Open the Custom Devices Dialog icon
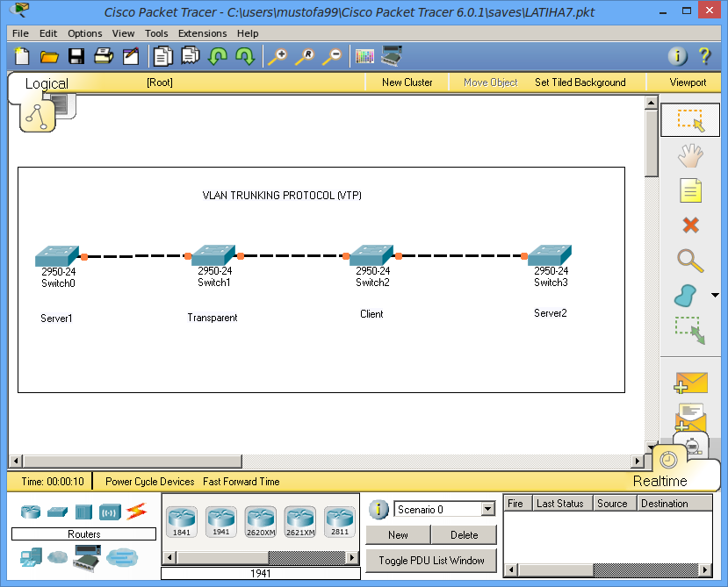This screenshot has width=728, height=587. click(x=392, y=55)
